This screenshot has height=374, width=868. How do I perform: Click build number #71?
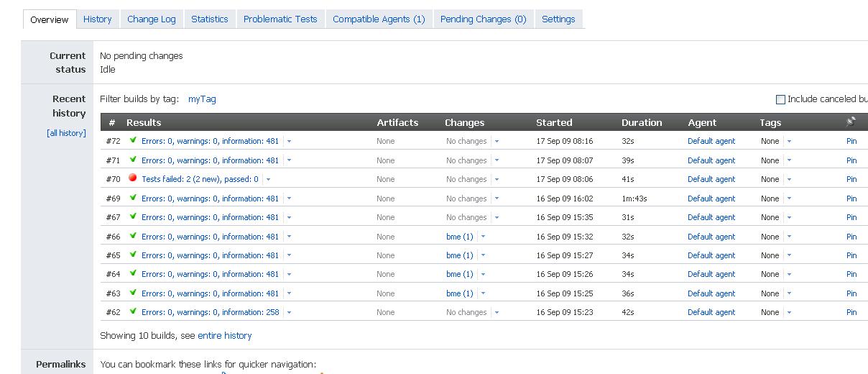click(x=113, y=160)
